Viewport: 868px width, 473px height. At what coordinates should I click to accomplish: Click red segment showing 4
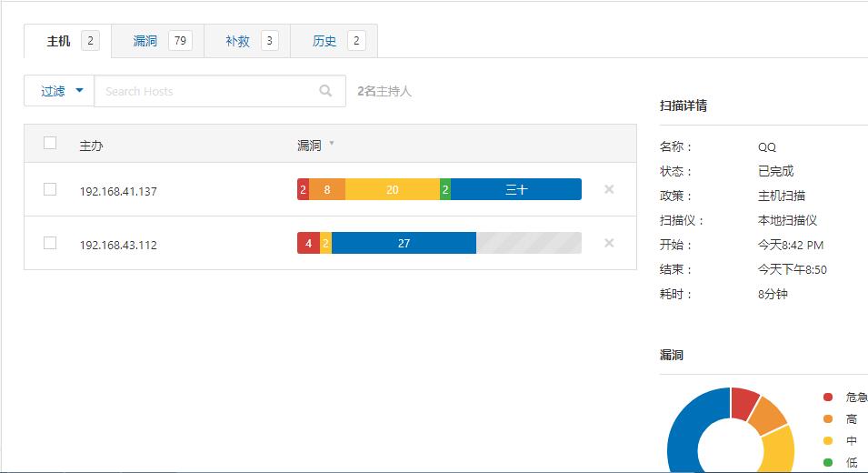pos(308,243)
